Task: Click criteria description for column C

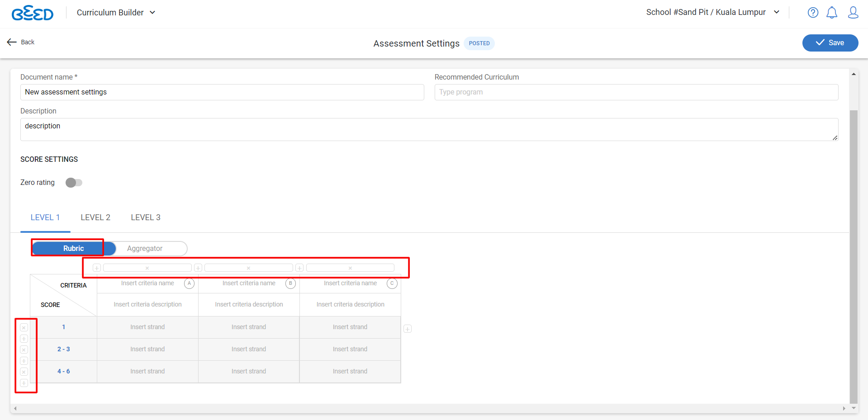Action: coord(350,305)
